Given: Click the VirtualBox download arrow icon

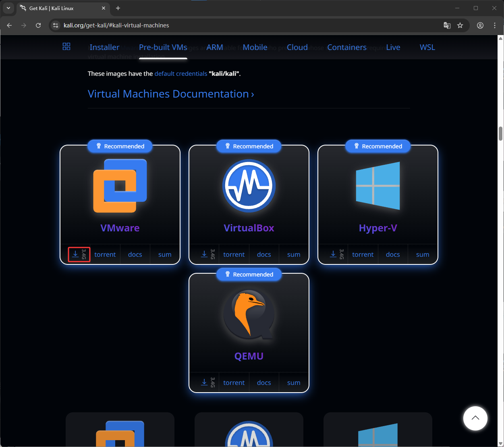Looking at the screenshot, I should click(x=204, y=254).
